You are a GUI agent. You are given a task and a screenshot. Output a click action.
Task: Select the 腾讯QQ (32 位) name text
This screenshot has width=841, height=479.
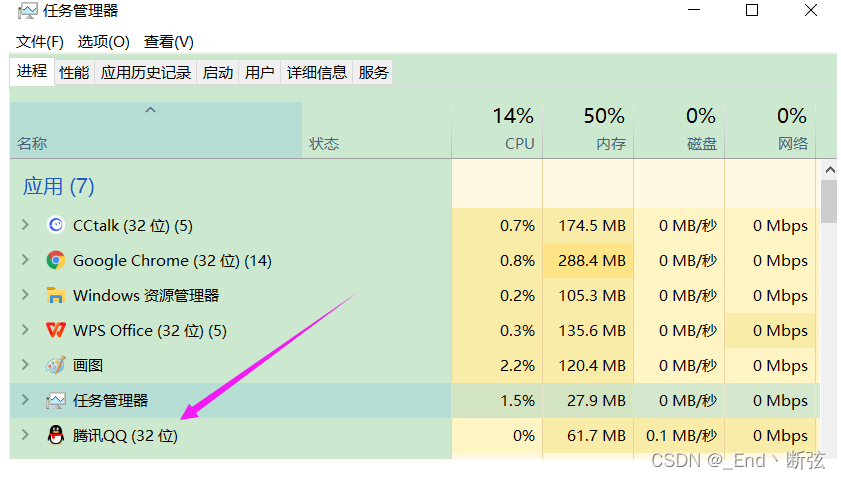pyautogui.click(x=125, y=436)
